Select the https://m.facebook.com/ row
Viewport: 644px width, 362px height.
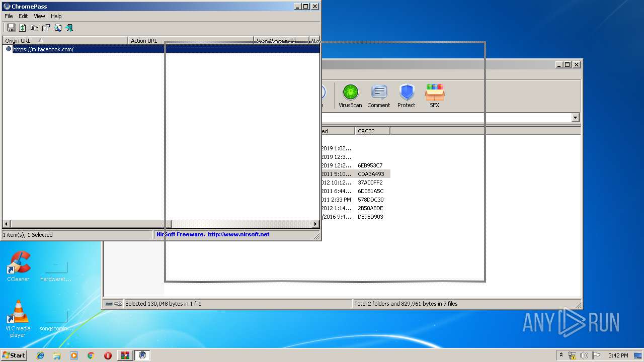[x=161, y=49]
